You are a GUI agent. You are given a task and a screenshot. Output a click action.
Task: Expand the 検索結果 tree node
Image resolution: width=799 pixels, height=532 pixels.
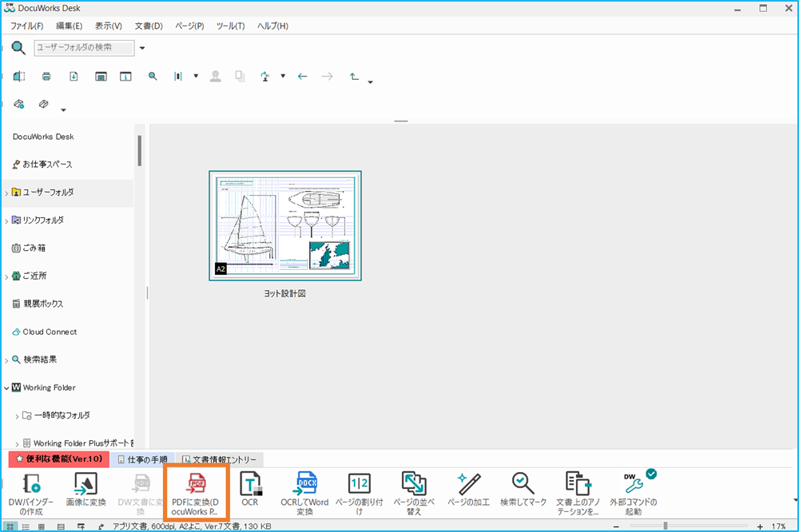click(x=6, y=360)
